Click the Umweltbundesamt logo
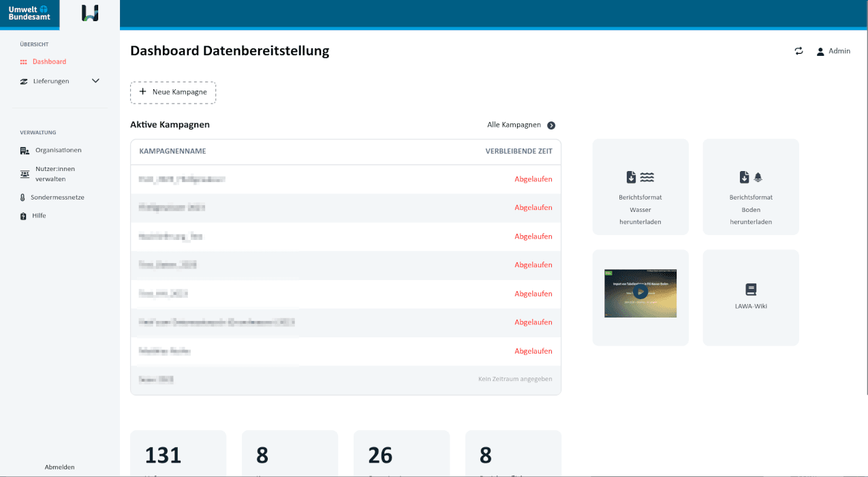 point(29,13)
